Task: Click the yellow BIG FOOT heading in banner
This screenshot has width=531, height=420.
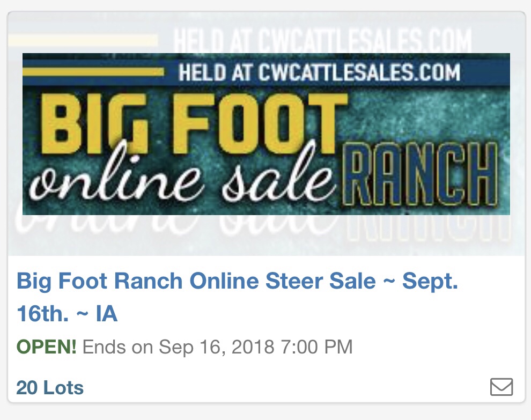Action: pos(194,124)
